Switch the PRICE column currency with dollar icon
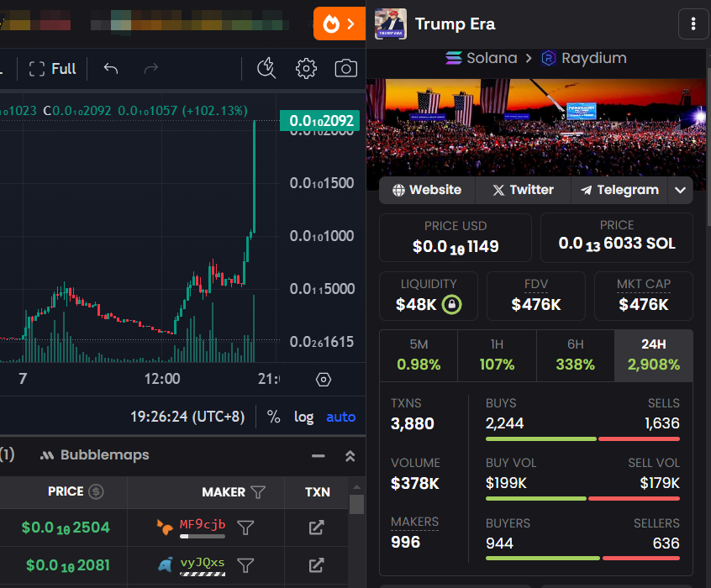The height and width of the screenshot is (588, 711). [x=96, y=491]
